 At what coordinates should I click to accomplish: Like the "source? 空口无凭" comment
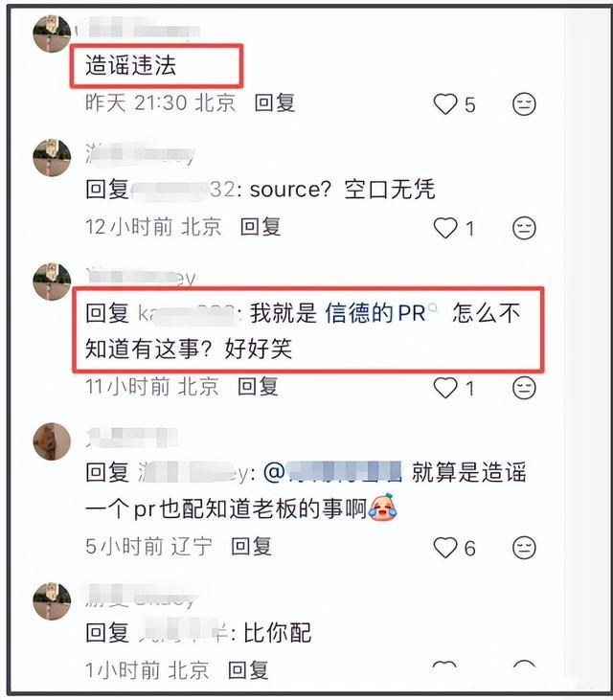point(445,228)
